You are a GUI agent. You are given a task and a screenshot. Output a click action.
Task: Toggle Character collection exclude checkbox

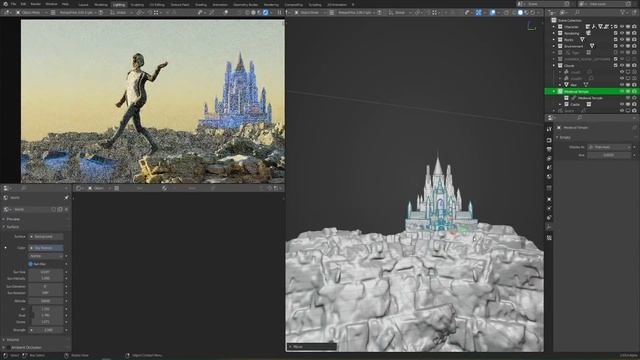[616, 27]
